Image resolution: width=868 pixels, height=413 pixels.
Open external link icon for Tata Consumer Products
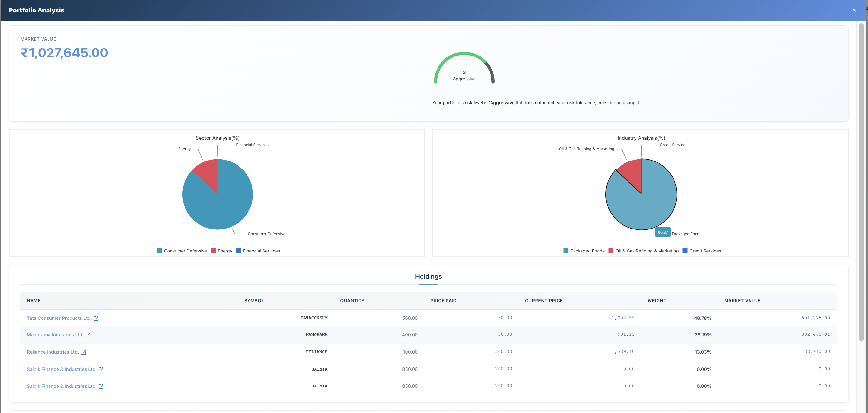(x=96, y=318)
